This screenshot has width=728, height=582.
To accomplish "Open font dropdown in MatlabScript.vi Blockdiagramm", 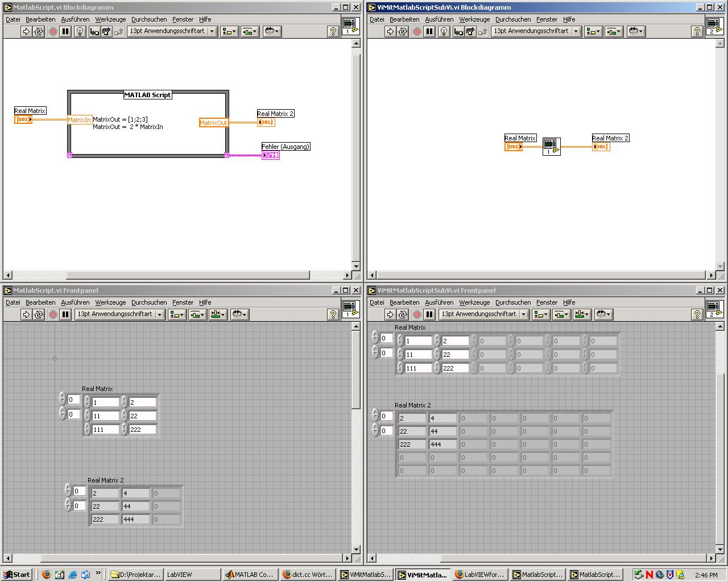I will 172,31.
